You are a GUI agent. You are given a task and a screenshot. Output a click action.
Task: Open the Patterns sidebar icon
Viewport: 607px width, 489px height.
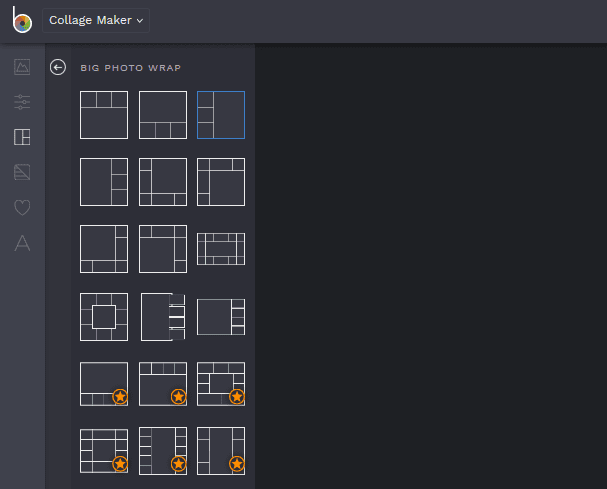(22, 172)
